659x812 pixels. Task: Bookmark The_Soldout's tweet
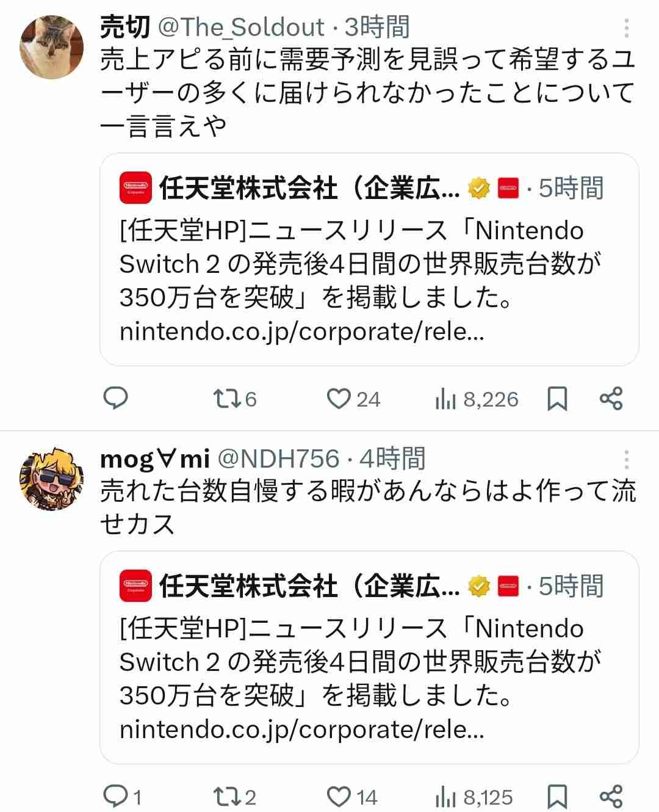coord(557,399)
